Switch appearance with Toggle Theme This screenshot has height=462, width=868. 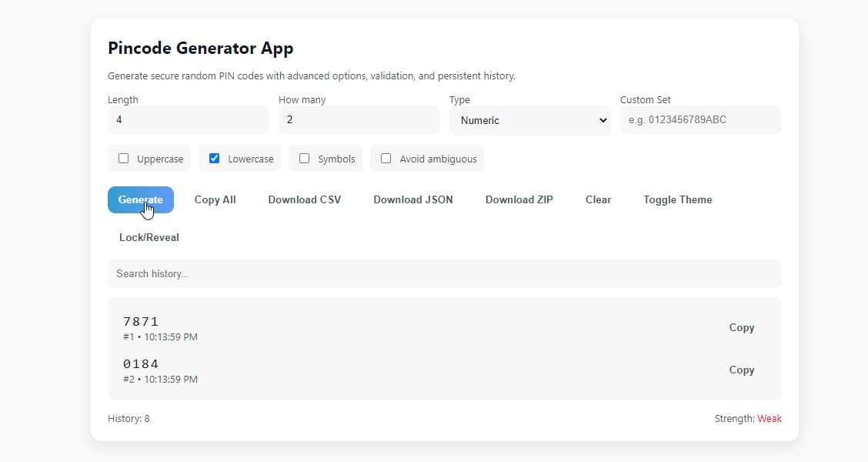coord(677,199)
